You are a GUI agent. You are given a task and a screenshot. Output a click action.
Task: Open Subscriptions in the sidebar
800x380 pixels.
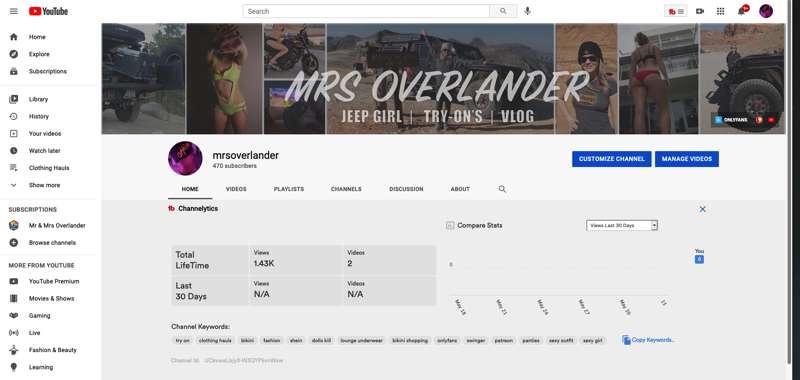click(x=48, y=71)
